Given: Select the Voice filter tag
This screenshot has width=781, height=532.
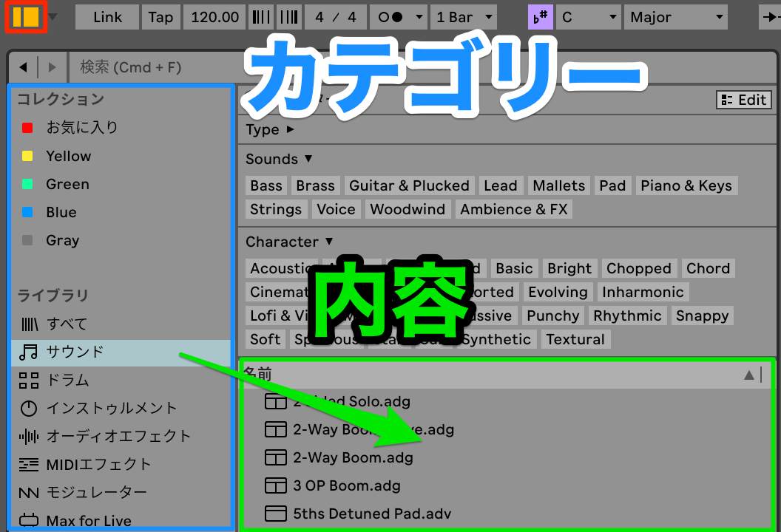Looking at the screenshot, I should click(337, 209).
